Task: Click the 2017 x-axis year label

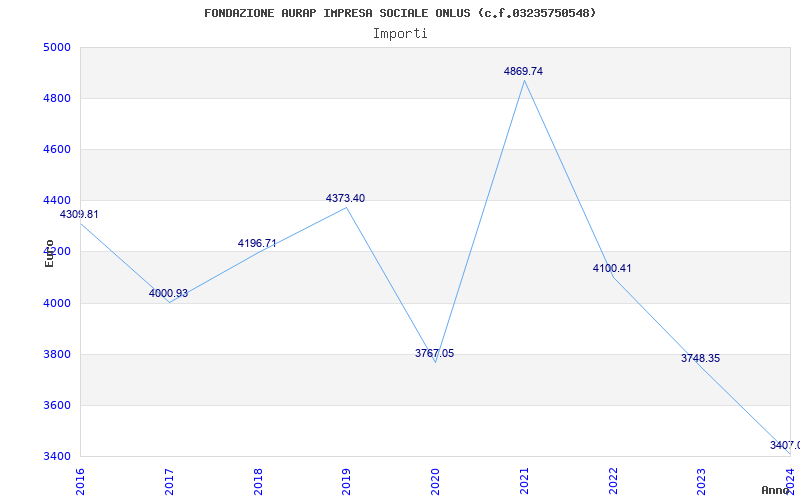Action: point(169,482)
